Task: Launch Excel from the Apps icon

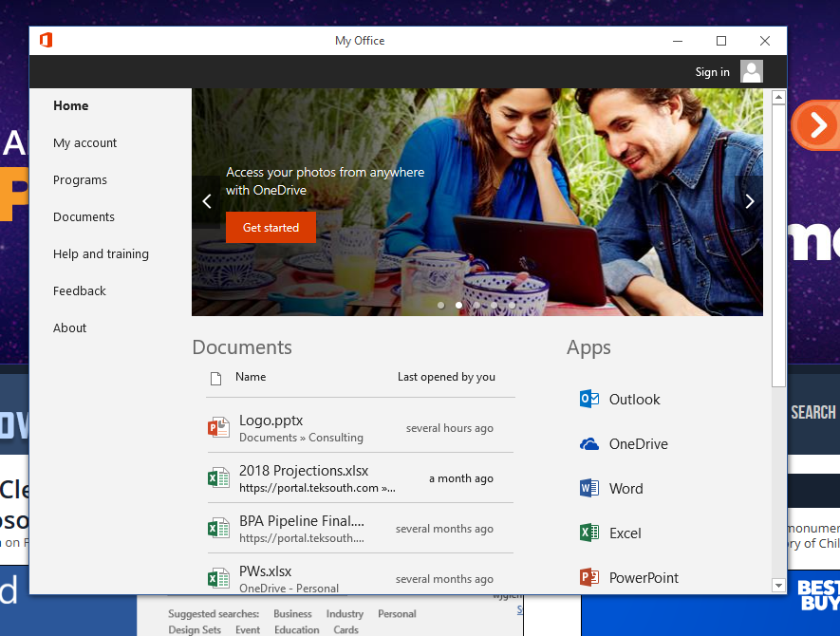Action: click(589, 533)
